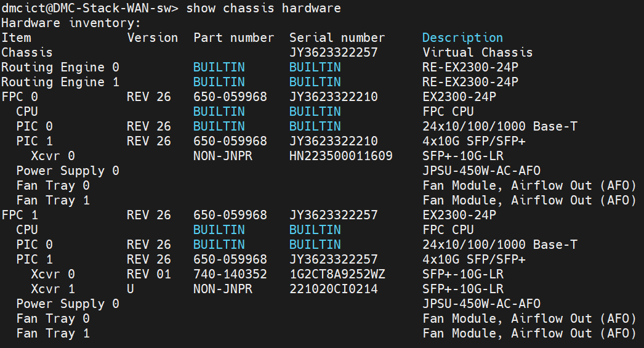Viewport: 644px width, 348px height.
Task: Click the "Routing Engine 0" item
Action: [60, 67]
